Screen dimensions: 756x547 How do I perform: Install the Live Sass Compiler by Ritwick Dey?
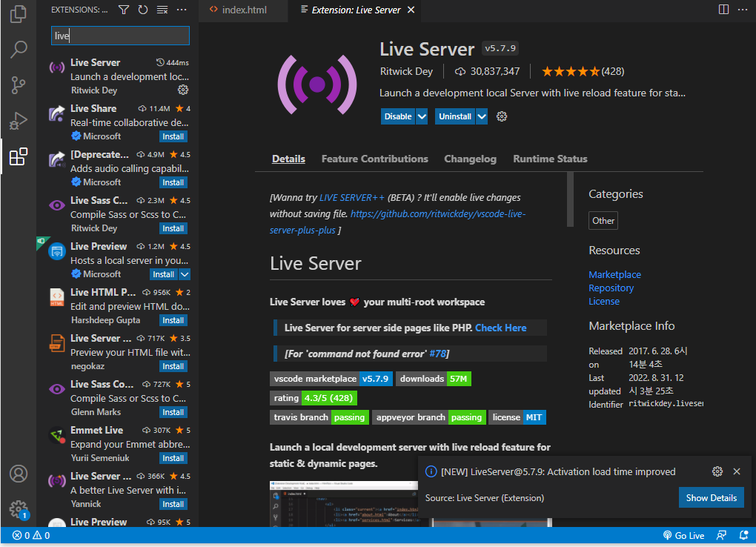[173, 228]
